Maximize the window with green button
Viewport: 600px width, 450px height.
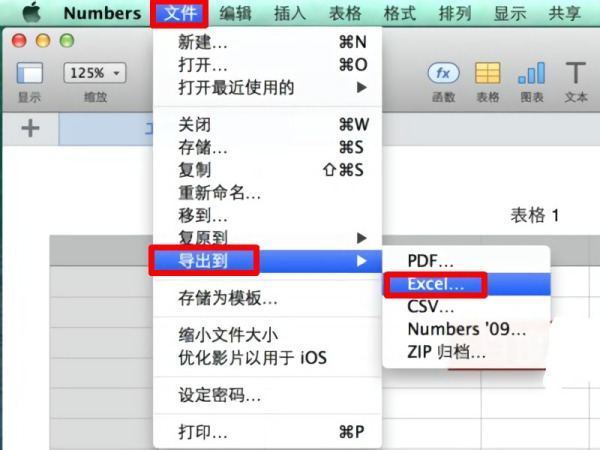tap(67, 41)
